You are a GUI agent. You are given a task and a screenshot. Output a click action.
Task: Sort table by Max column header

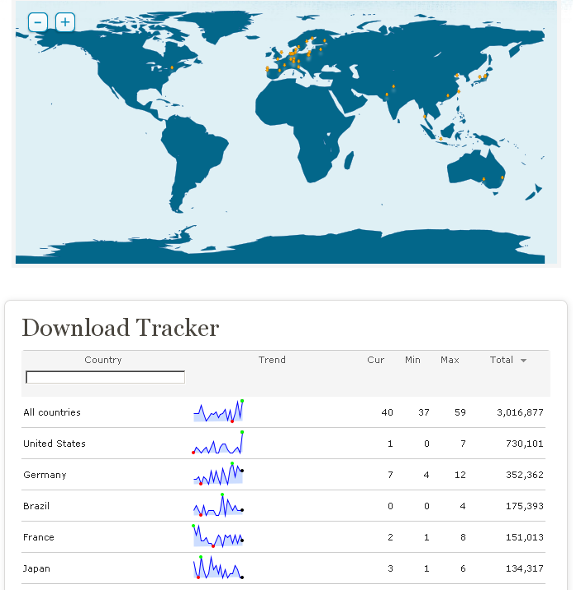[x=450, y=360]
